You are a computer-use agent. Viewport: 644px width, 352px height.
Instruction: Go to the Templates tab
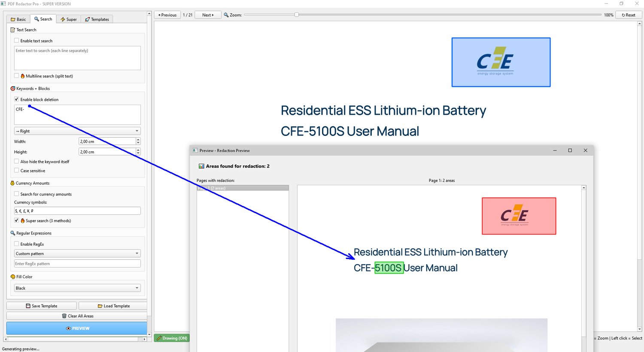[97, 19]
